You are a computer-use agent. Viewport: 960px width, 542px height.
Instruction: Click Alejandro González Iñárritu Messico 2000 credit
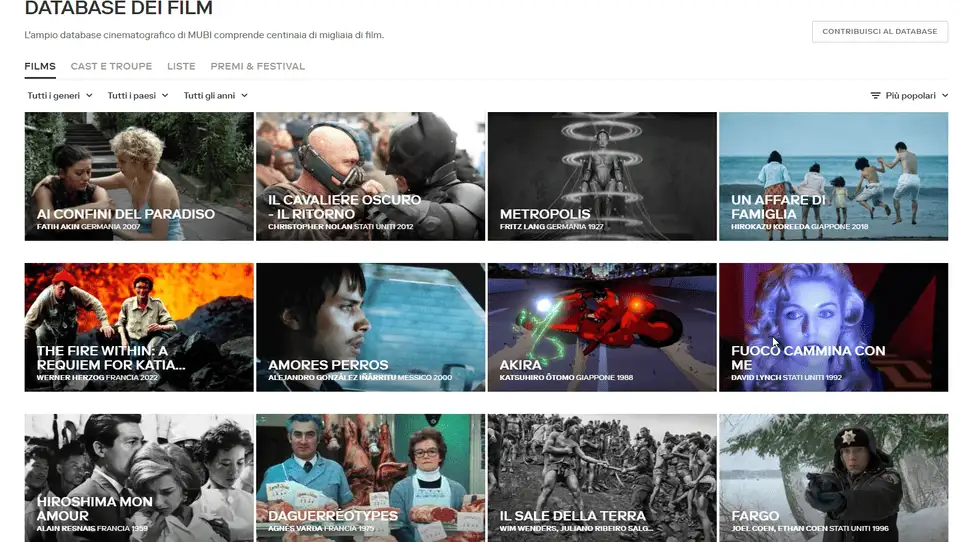click(x=360, y=377)
